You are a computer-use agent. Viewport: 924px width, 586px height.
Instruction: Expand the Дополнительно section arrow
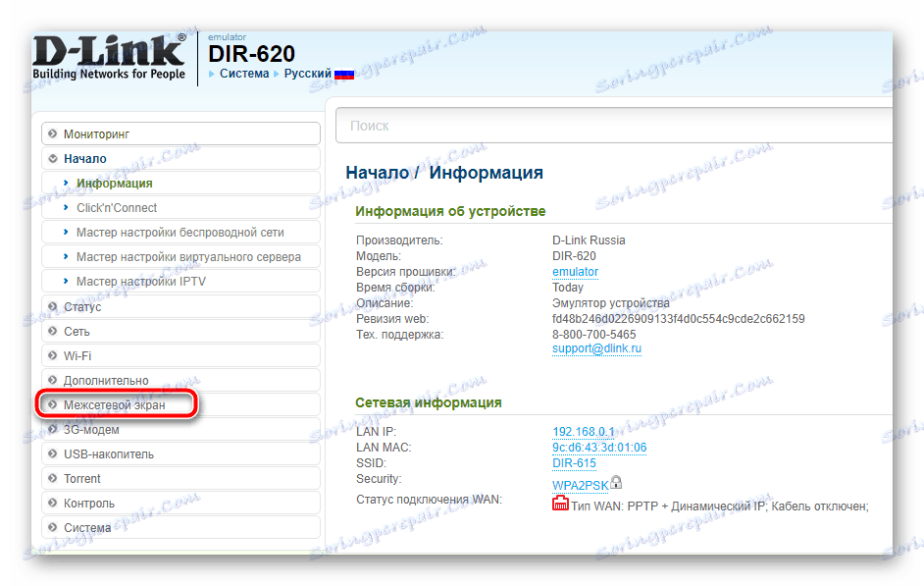pos(53,380)
